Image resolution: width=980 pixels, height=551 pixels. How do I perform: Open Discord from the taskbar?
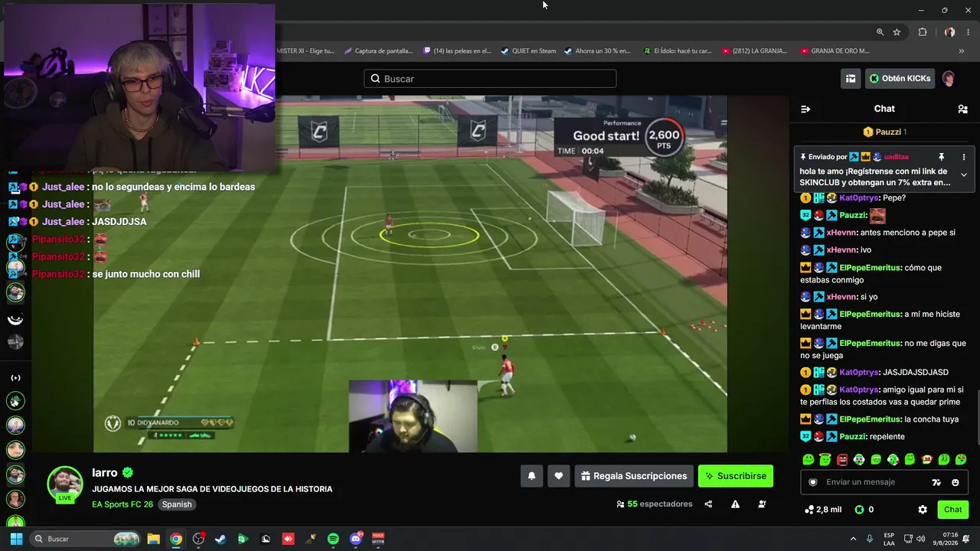pos(356,539)
